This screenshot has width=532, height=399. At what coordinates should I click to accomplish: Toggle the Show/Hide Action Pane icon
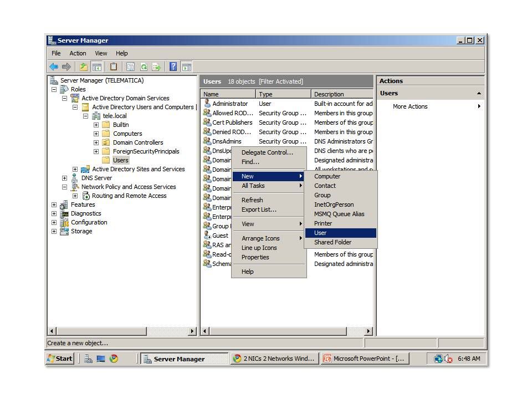click(x=187, y=67)
